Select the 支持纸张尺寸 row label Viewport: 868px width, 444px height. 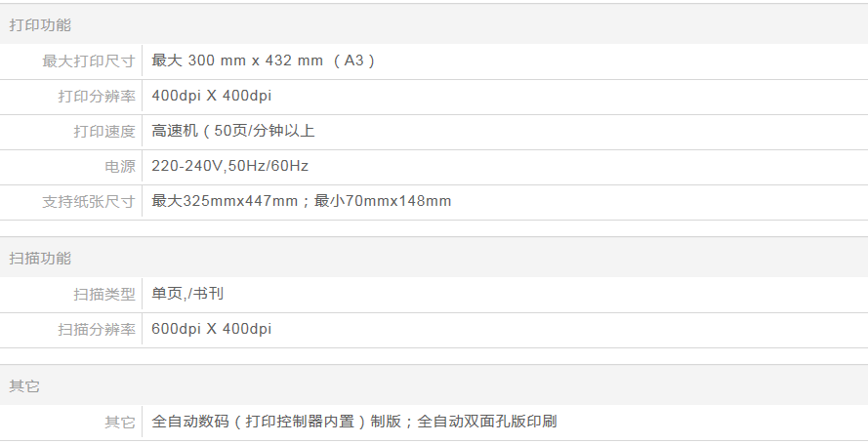[89, 201]
